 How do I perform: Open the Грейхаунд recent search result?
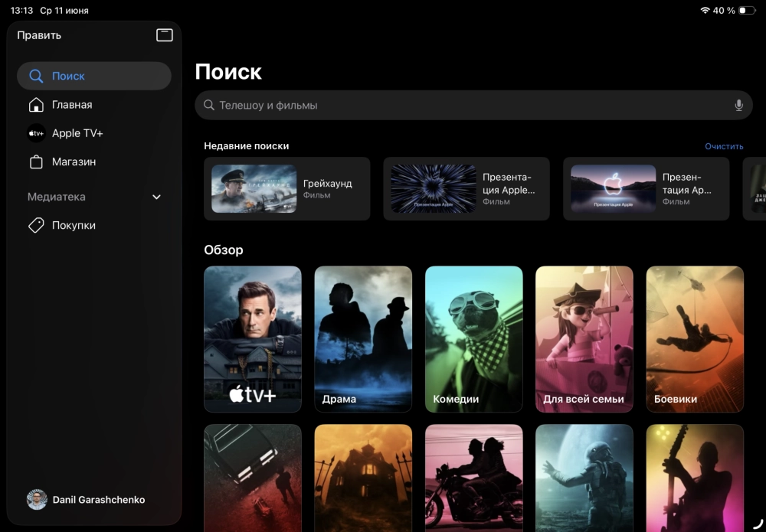(x=287, y=189)
